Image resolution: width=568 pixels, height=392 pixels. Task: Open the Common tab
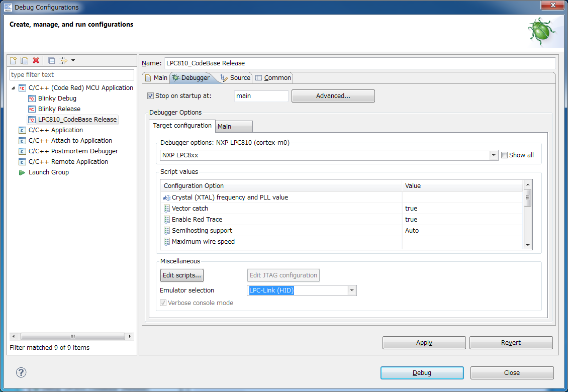pyautogui.click(x=273, y=78)
